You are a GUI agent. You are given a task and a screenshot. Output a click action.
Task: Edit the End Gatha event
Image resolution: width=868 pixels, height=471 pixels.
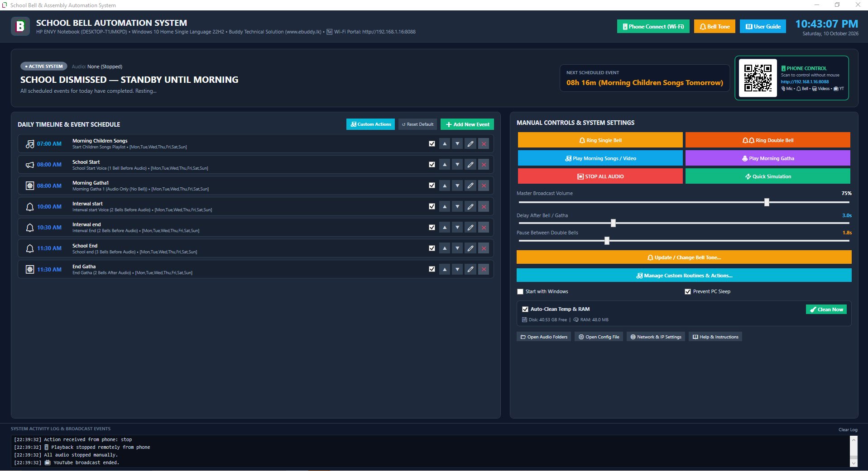pyautogui.click(x=470, y=269)
